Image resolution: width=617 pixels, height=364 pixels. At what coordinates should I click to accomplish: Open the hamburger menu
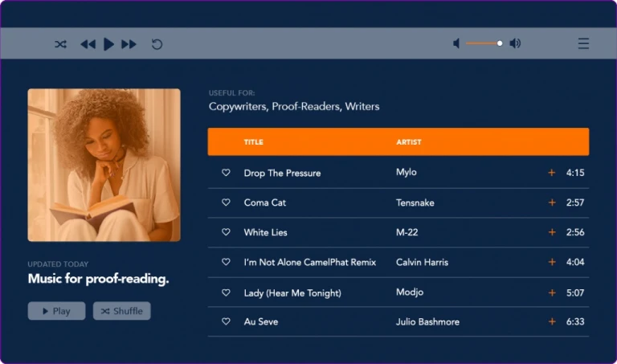pyautogui.click(x=583, y=43)
